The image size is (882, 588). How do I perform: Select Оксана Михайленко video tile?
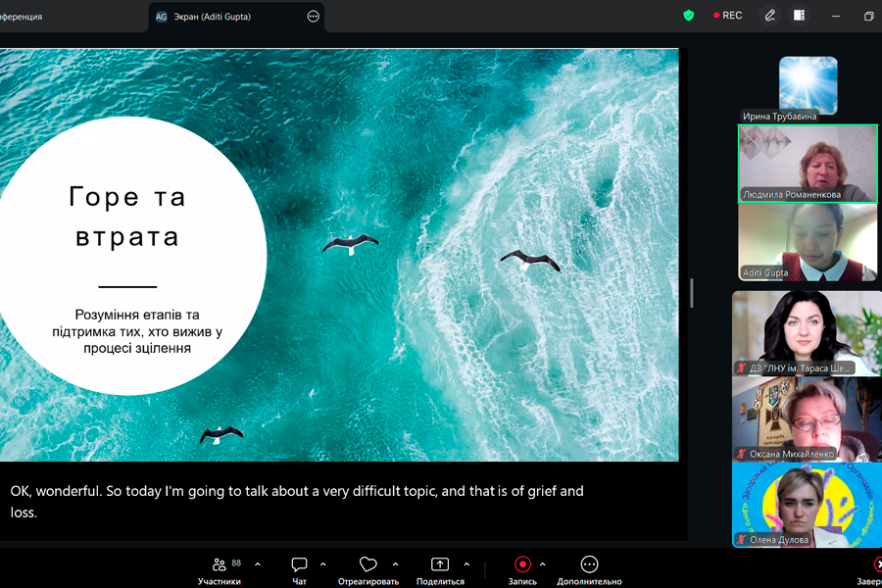[807, 419]
